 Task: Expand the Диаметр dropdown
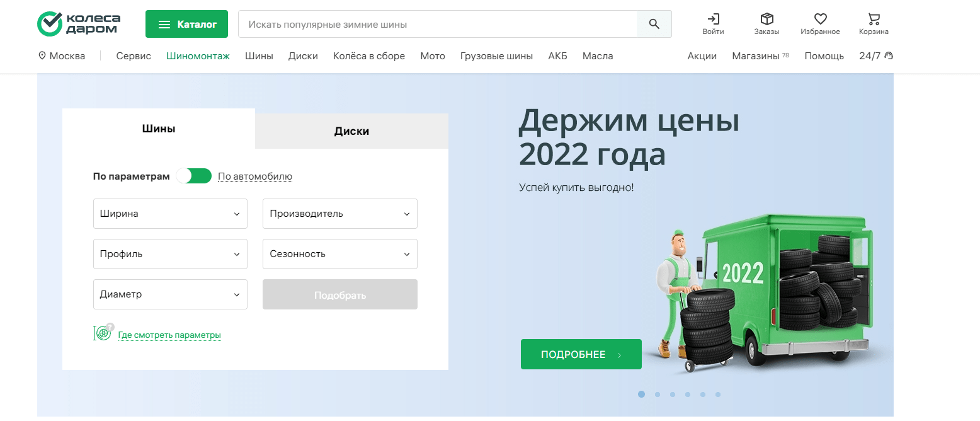(x=170, y=294)
